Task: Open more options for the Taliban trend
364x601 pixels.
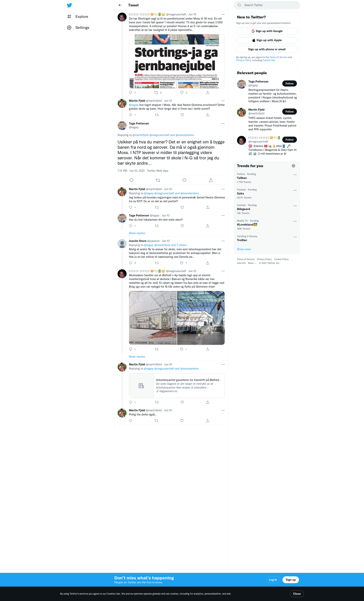Action: pyautogui.click(x=295, y=175)
